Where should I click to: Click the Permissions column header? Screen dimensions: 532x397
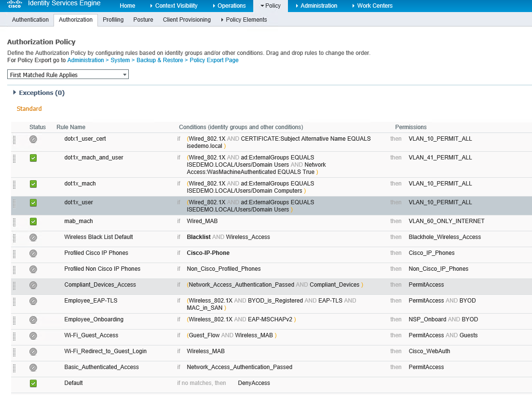pyautogui.click(x=411, y=127)
